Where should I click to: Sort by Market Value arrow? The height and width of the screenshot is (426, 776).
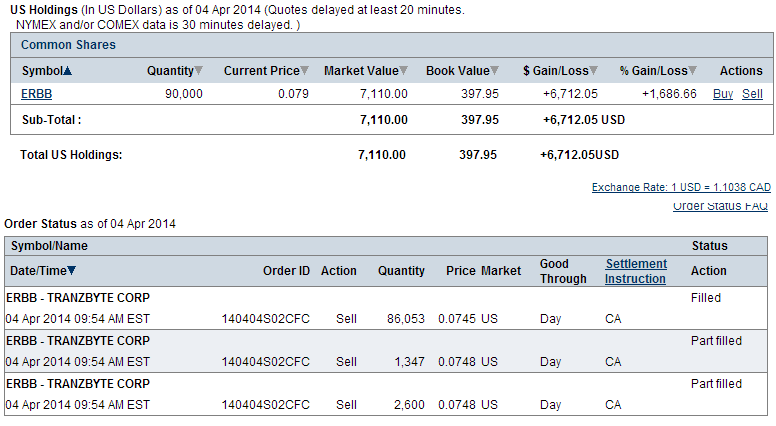(403, 71)
